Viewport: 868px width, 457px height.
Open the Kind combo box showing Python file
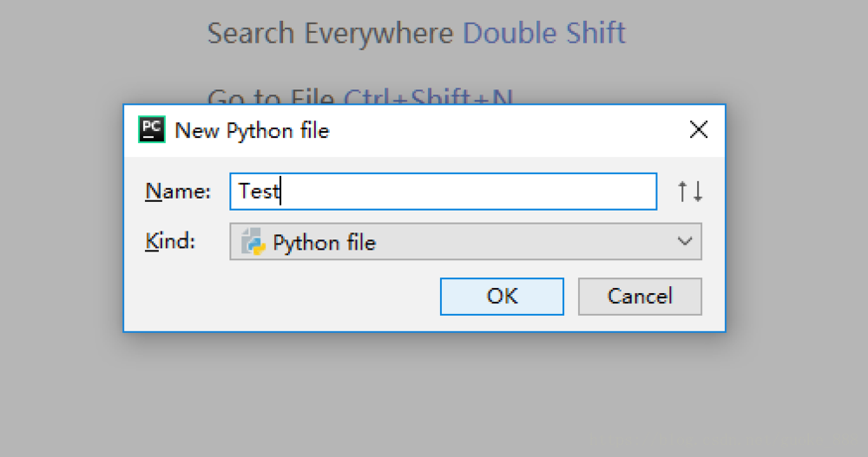tap(465, 242)
